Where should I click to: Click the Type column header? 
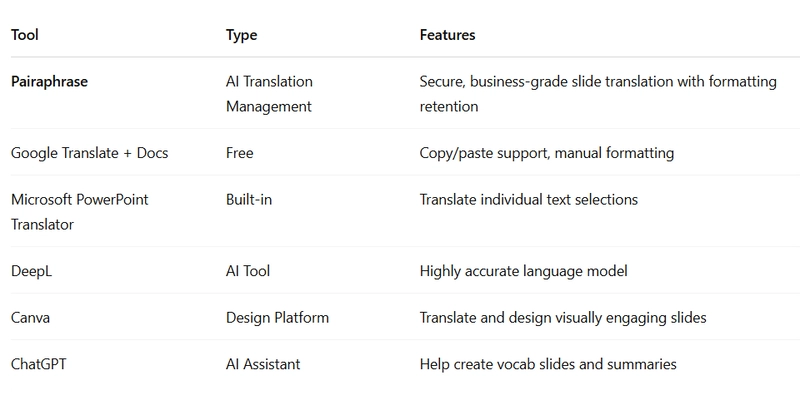pyautogui.click(x=241, y=35)
